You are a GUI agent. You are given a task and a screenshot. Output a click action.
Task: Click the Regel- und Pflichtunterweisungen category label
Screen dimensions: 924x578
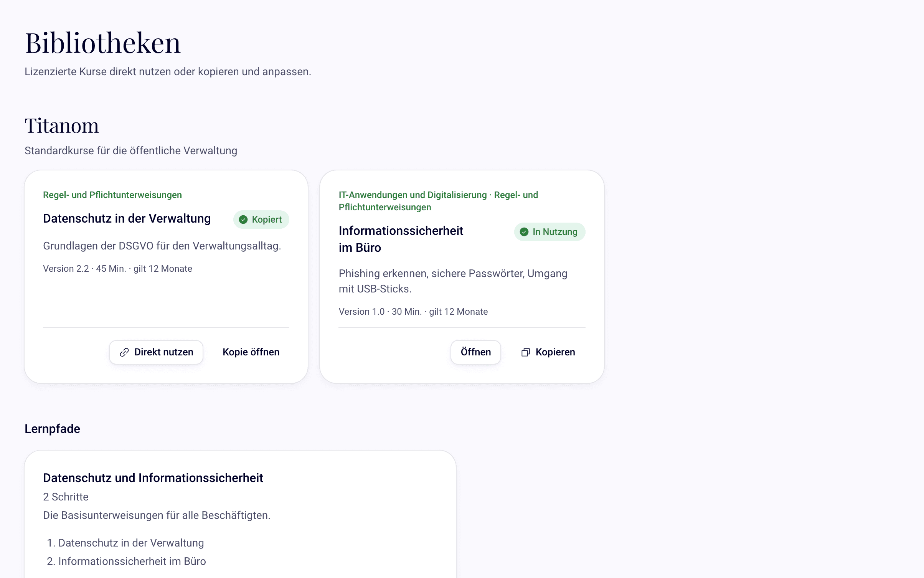[112, 195]
